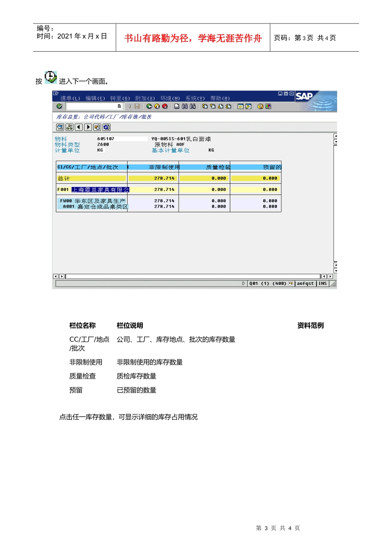Click the vertical scrollbar down arrow at bottom
This screenshot has height=555, width=392.
(335, 270)
